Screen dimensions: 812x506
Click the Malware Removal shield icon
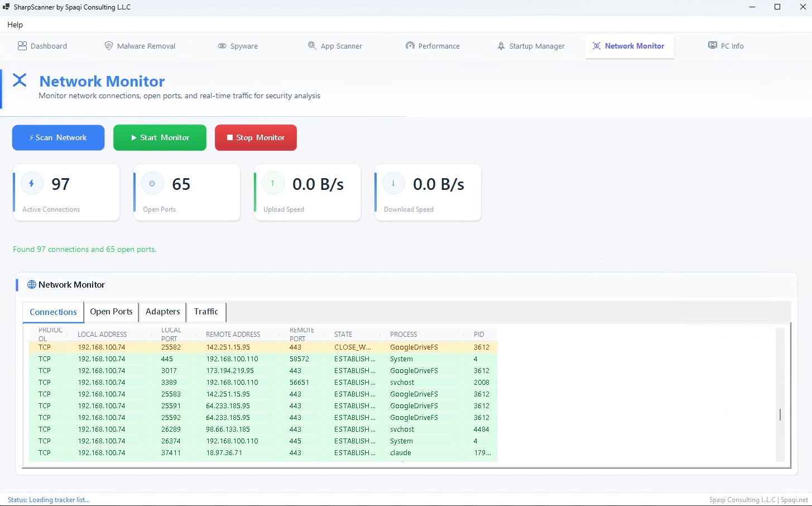click(x=108, y=45)
